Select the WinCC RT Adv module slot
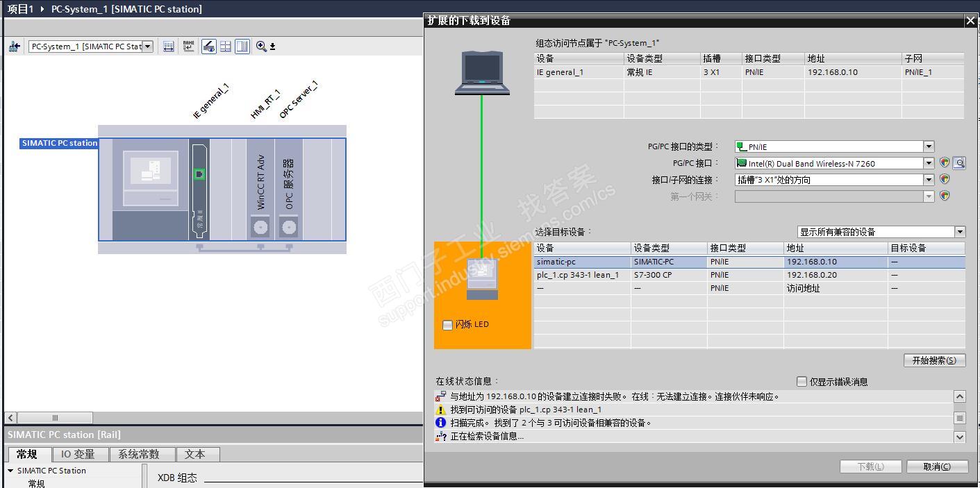The width and height of the screenshot is (980, 488). [x=260, y=189]
